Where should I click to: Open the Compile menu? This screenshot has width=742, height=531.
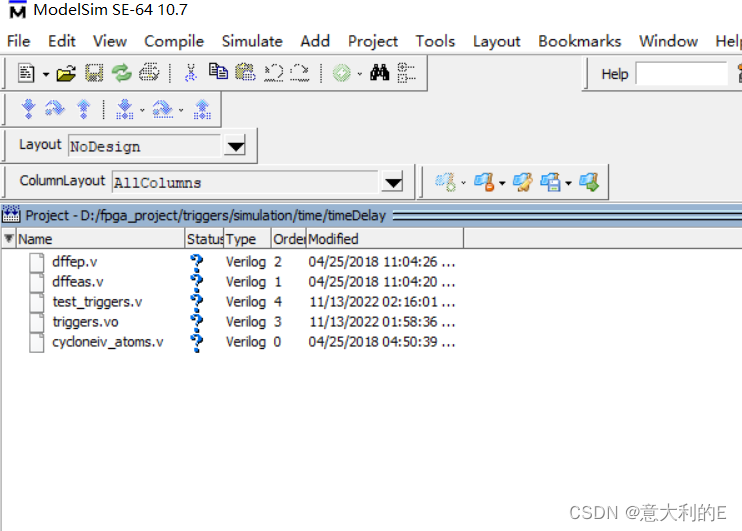[174, 41]
